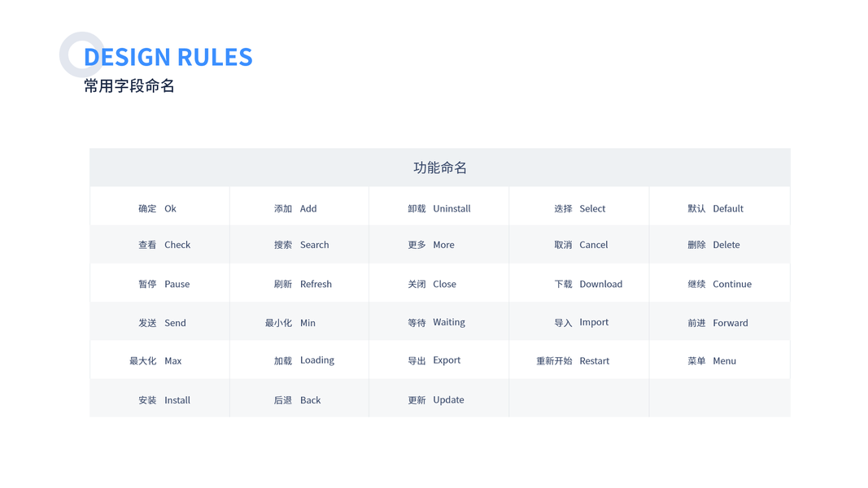The height and width of the screenshot is (488, 868).
Task: Click the 安装 Install entry
Action: pos(164,400)
